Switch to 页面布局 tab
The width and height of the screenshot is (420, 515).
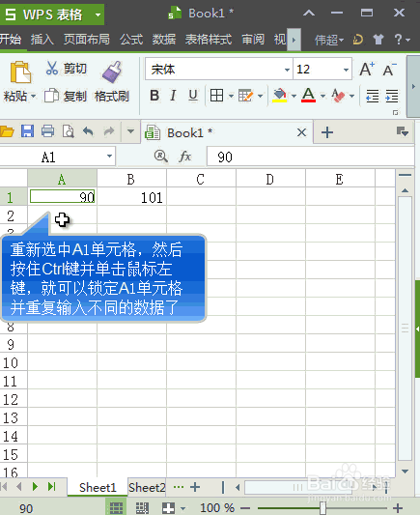click(x=87, y=40)
